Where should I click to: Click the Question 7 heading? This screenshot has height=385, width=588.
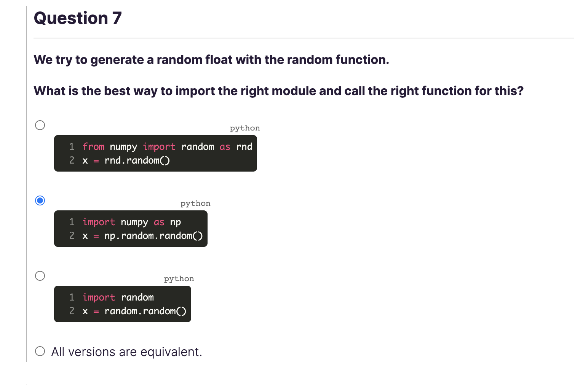(77, 17)
